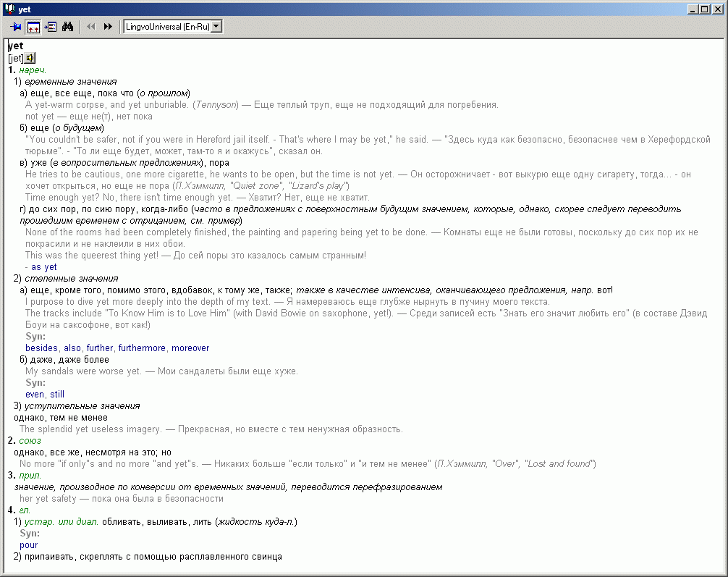
Task: Open the 'furthermore' synonym link
Action: 142,348
